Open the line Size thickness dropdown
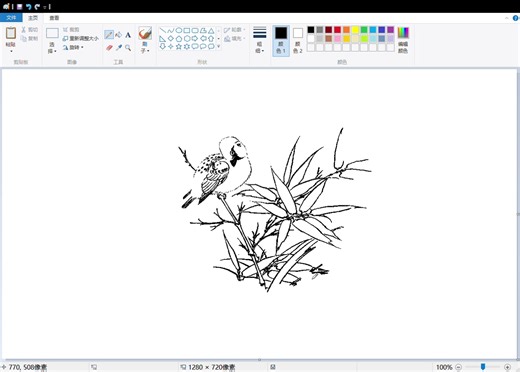 pos(260,40)
